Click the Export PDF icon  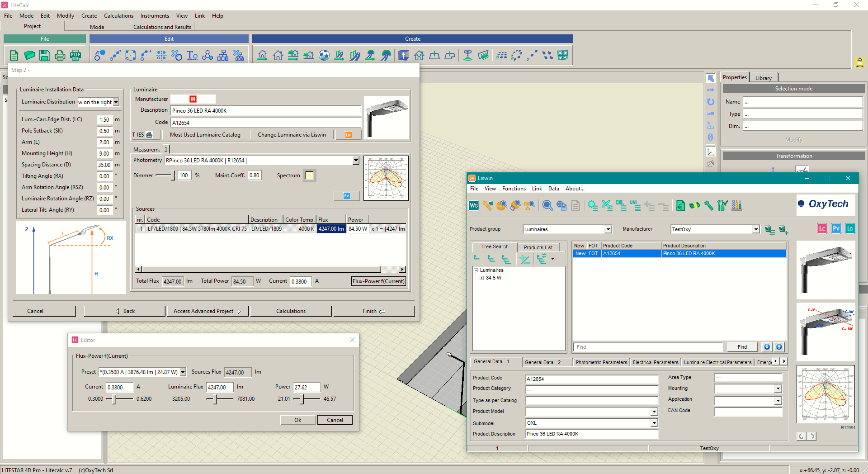click(75, 55)
